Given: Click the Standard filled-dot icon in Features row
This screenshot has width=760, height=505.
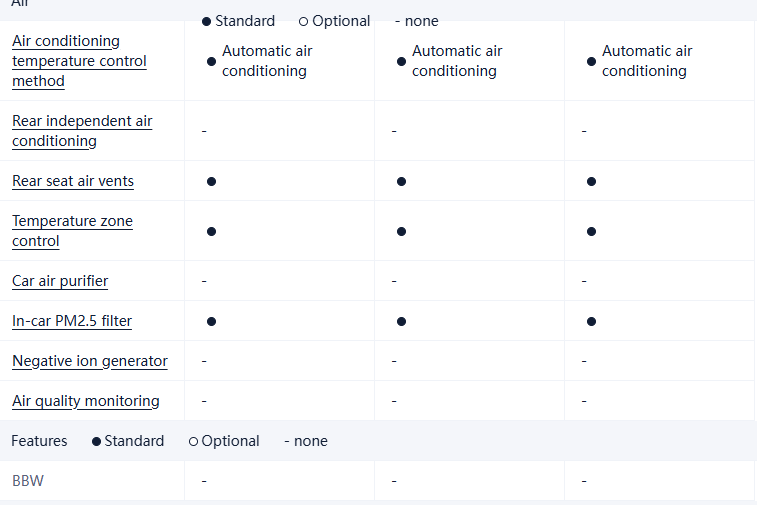Looking at the screenshot, I should click(96, 442).
